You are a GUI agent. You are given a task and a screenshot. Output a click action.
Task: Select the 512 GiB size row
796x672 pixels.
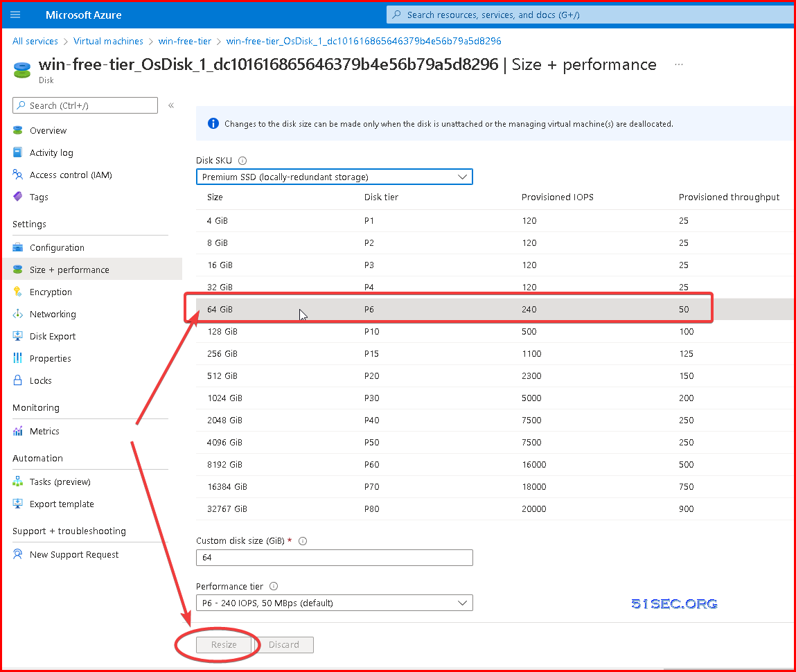click(x=495, y=376)
